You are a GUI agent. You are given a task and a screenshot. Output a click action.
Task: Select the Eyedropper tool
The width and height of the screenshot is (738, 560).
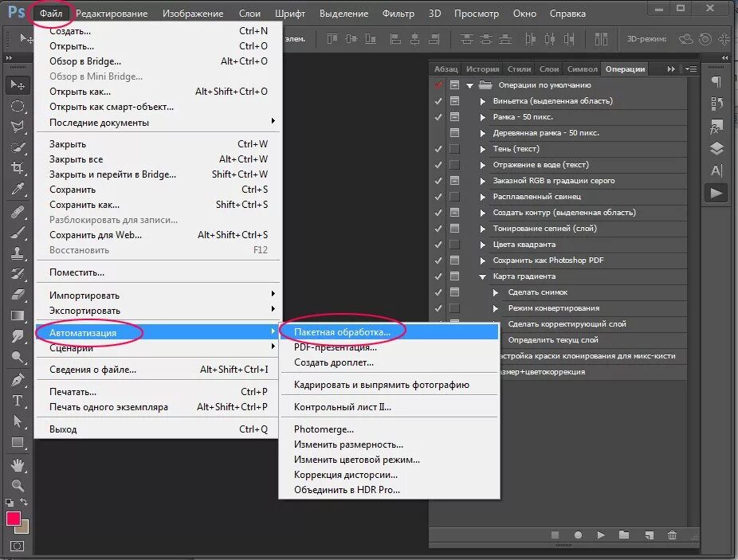[18, 189]
